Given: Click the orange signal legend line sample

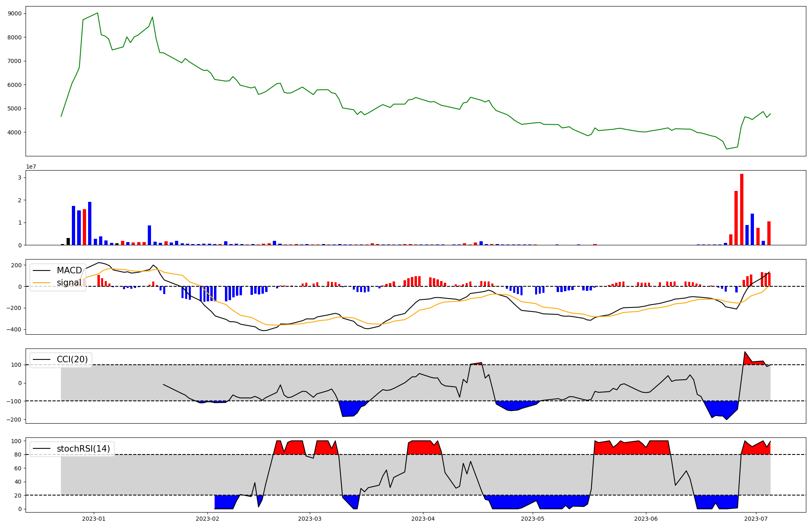Looking at the screenshot, I should click(x=41, y=283).
